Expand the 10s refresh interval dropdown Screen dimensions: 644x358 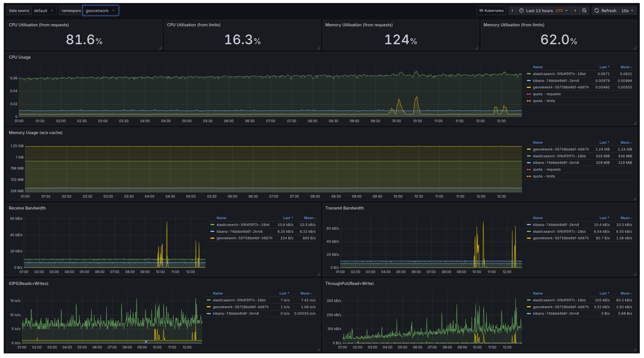tap(627, 10)
